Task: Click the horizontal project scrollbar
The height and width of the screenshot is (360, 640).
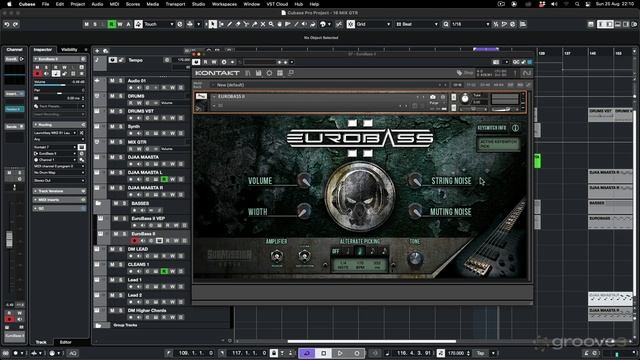Action: 371,341
